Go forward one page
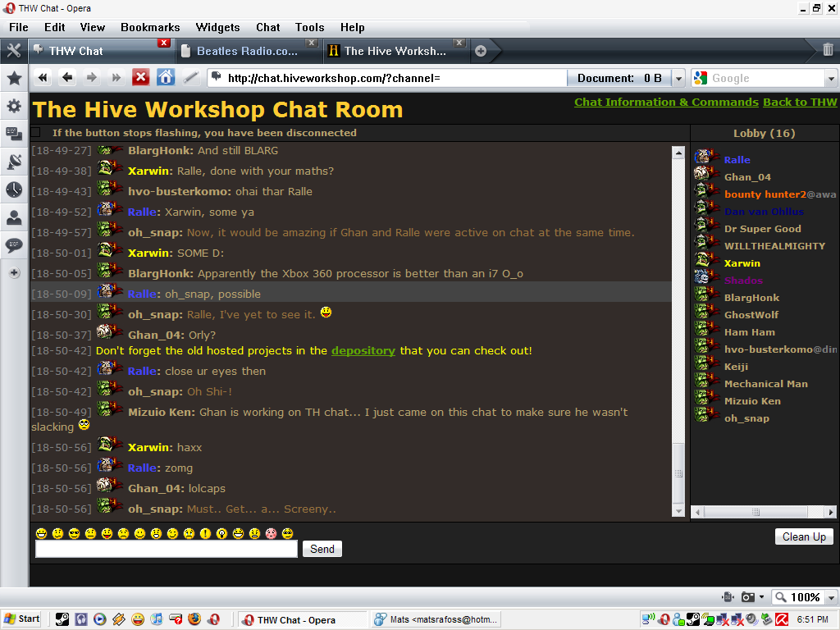This screenshot has width=840, height=630. [92, 78]
